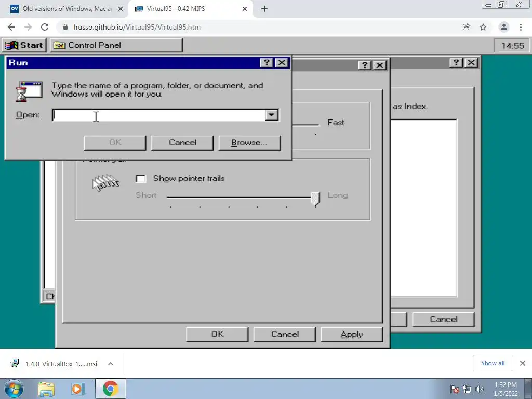Close the Virtual95 browser tab
Viewport: 532px width, 399px height.
pos(245,9)
